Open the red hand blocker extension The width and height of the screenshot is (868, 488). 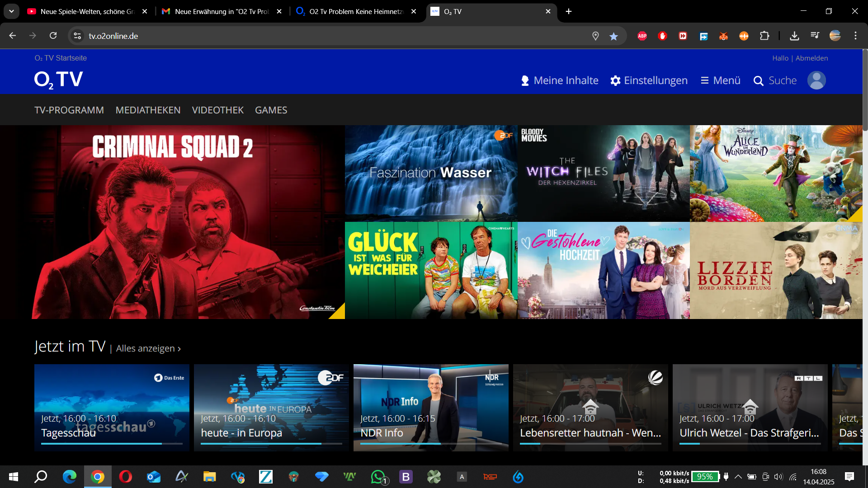662,36
